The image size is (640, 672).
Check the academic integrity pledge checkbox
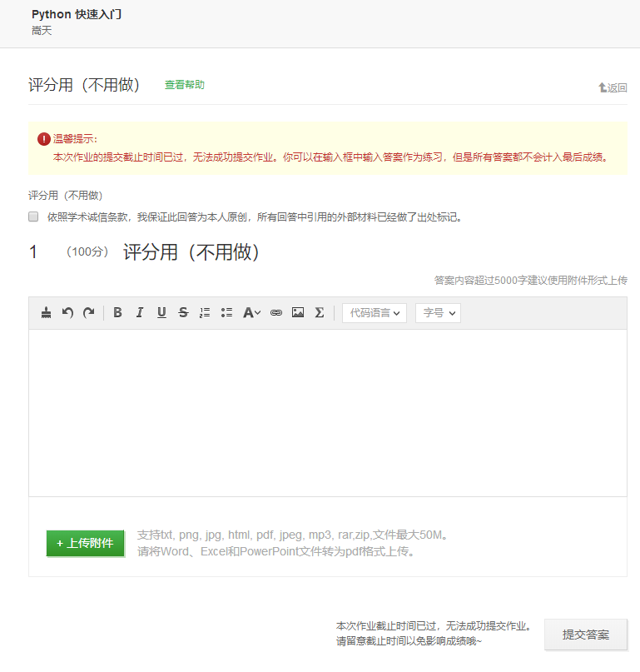[34, 217]
